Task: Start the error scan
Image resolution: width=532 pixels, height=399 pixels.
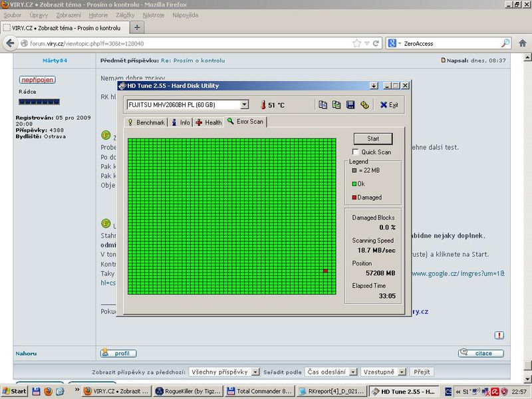Action: [x=373, y=138]
